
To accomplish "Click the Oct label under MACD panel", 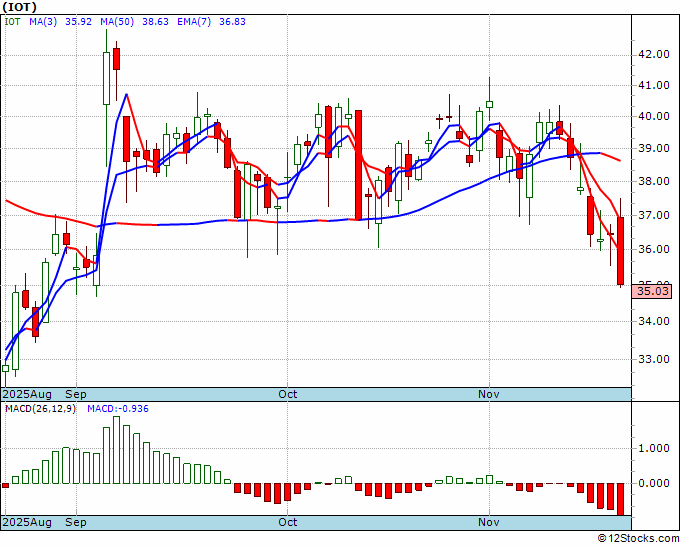I will (x=288, y=522).
